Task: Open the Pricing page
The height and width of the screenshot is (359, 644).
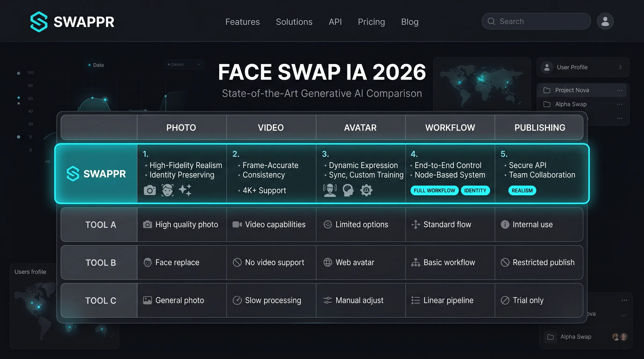Action: coord(371,22)
